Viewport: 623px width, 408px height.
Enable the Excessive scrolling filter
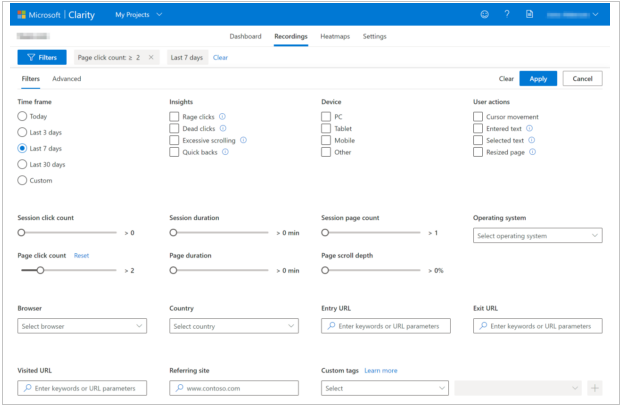174,140
